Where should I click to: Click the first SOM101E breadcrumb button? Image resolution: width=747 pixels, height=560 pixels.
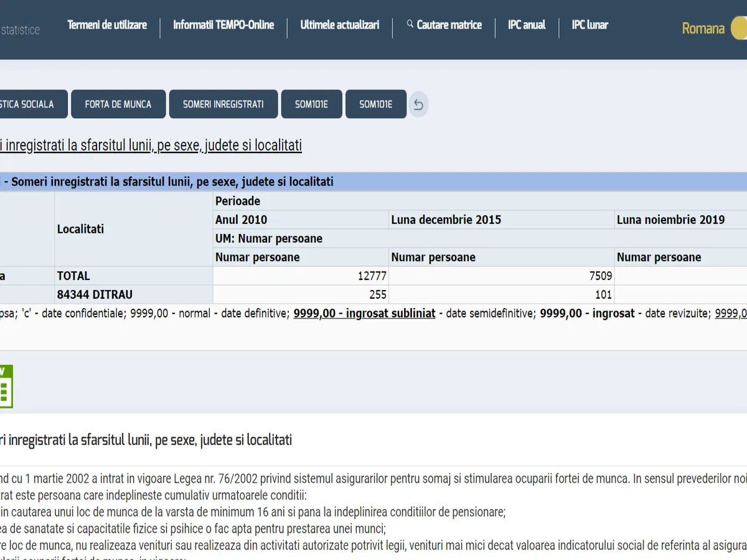tap(311, 105)
